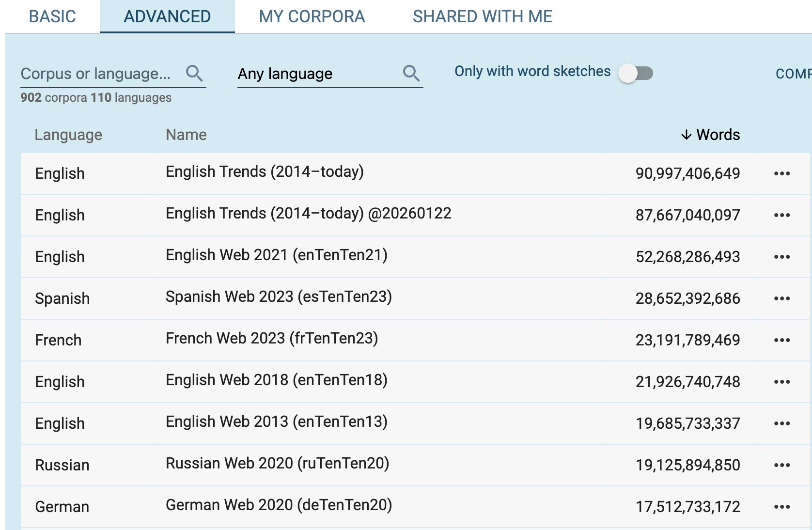This screenshot has width=812, height=530.
Task: Select the ADVANCED tab
Action: pyautogui.click(x=167, y=16)
